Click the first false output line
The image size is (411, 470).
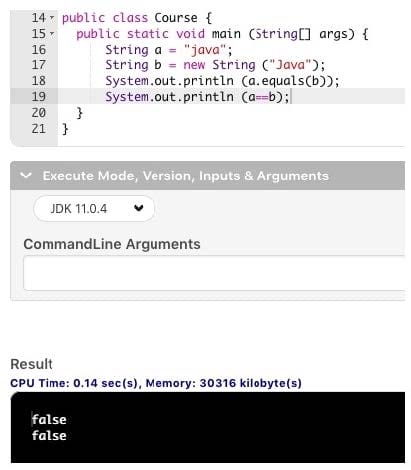click(49, 419)
